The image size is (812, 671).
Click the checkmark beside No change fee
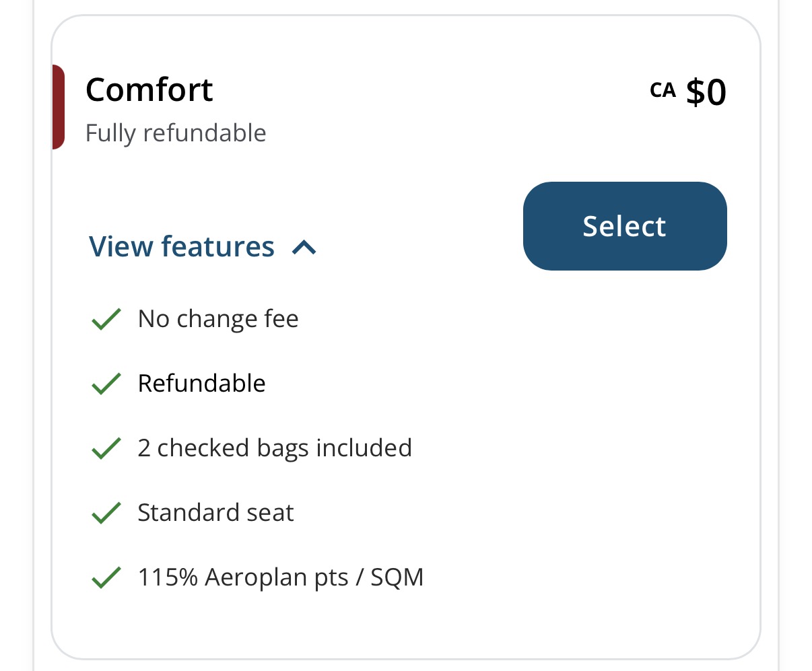click(106, 319)
